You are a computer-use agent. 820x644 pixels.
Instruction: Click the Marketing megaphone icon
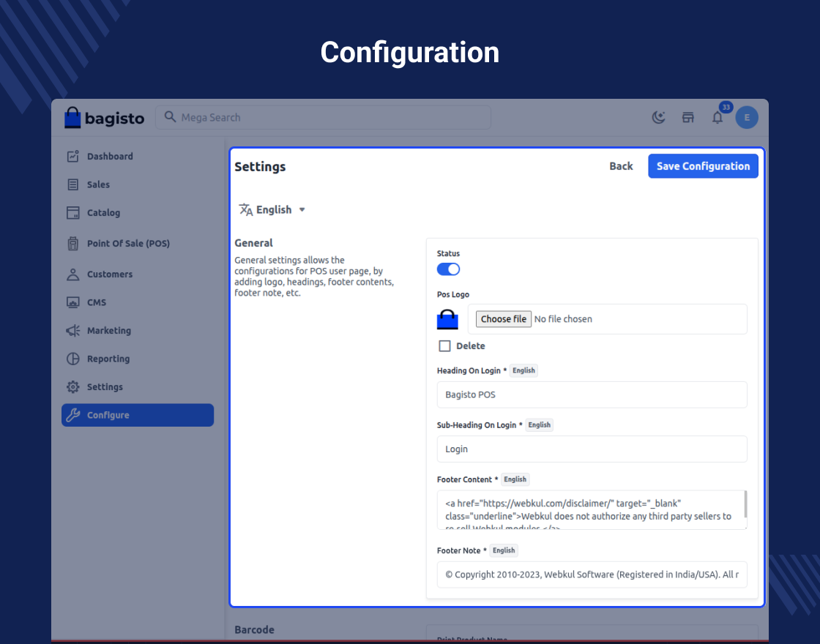pyautogui.click(x=72, y=331)
